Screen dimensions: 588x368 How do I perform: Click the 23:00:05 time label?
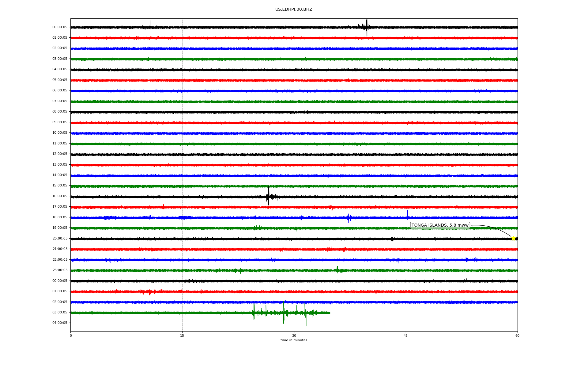60,270
